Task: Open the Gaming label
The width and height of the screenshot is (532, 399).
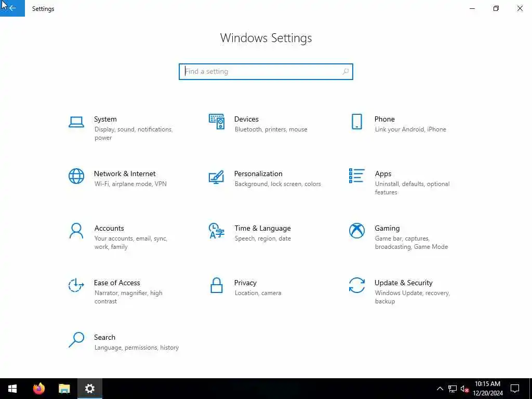Action: [387, 229]
